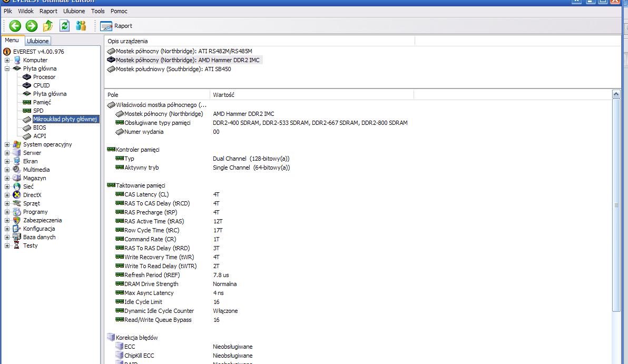Collapse the Płyta główna tree node
Viewport: 628px width, 364px height.
tap(7, 68)
